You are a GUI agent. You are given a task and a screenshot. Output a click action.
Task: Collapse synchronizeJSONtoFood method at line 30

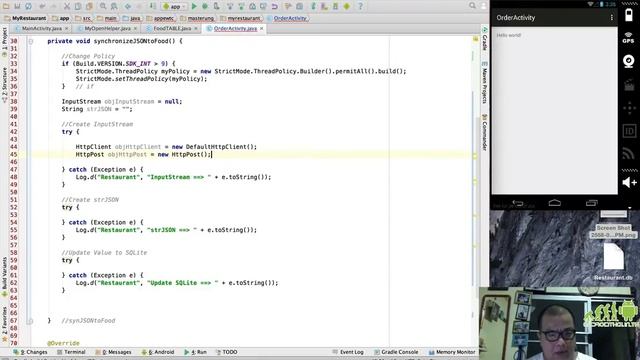coord(31,41)
